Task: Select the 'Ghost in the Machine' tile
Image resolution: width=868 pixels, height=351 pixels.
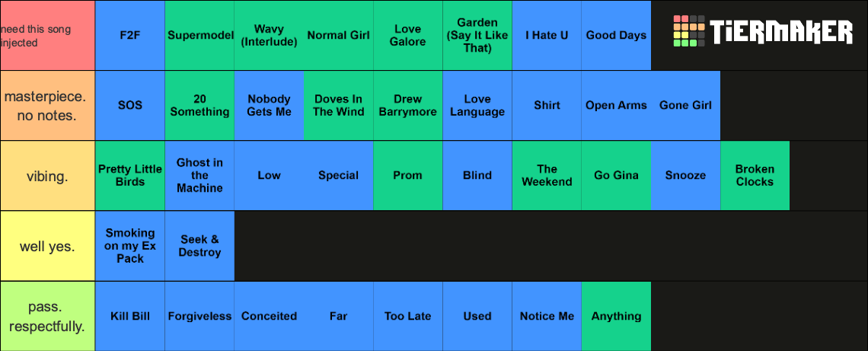Action: point(199,175)
